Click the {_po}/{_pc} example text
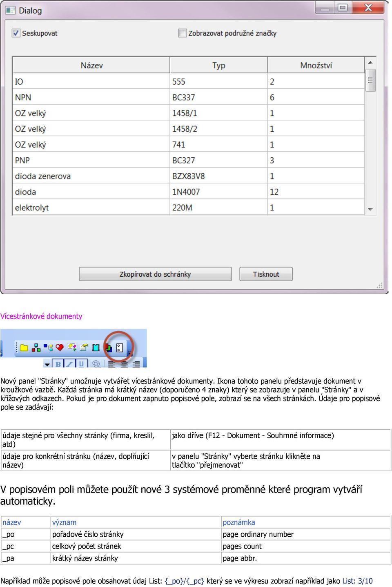 click(184, 581)
